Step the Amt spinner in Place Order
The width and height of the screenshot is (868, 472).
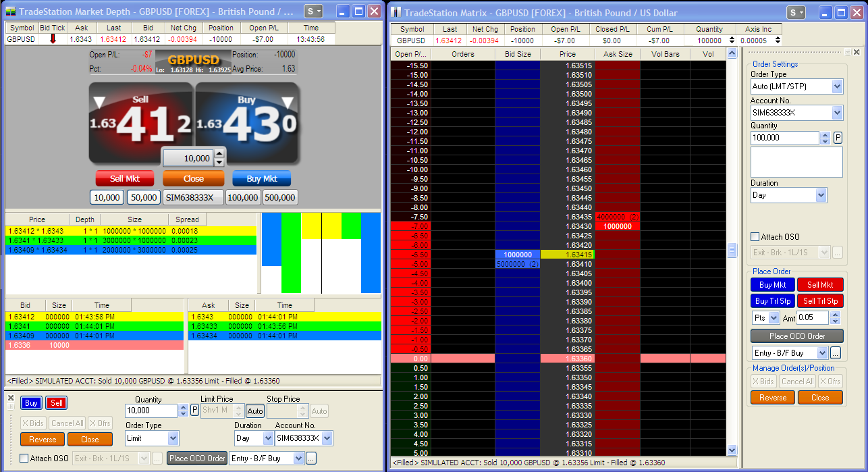point(836,317)
